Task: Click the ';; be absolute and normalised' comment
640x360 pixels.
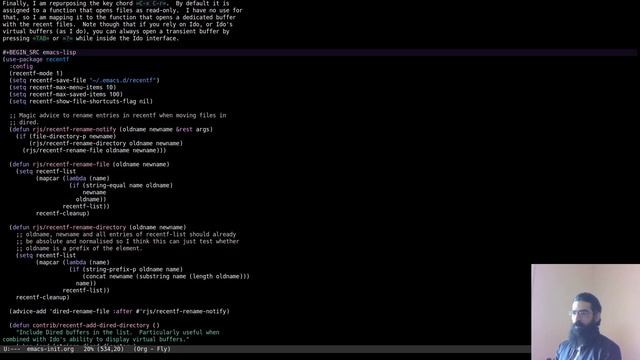Action: [128, 241]
